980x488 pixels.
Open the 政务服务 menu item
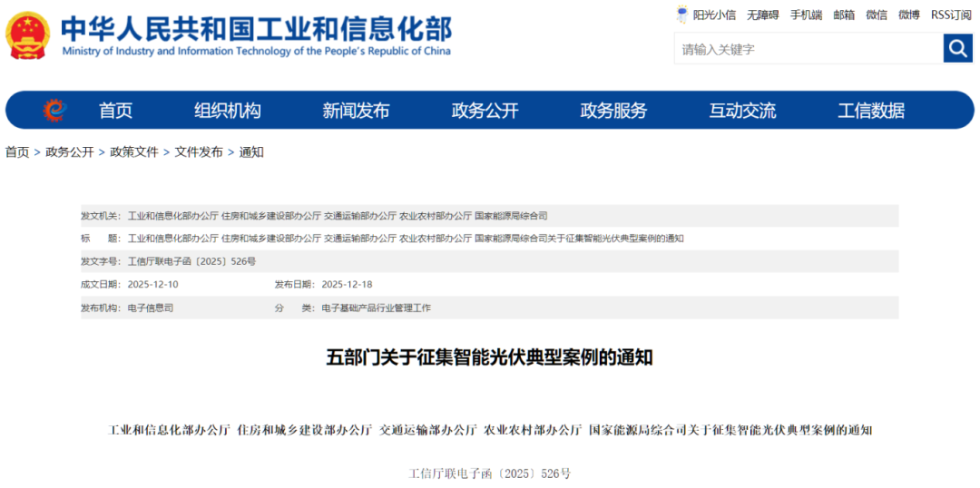pyautogui.click(x=613, y=111)
